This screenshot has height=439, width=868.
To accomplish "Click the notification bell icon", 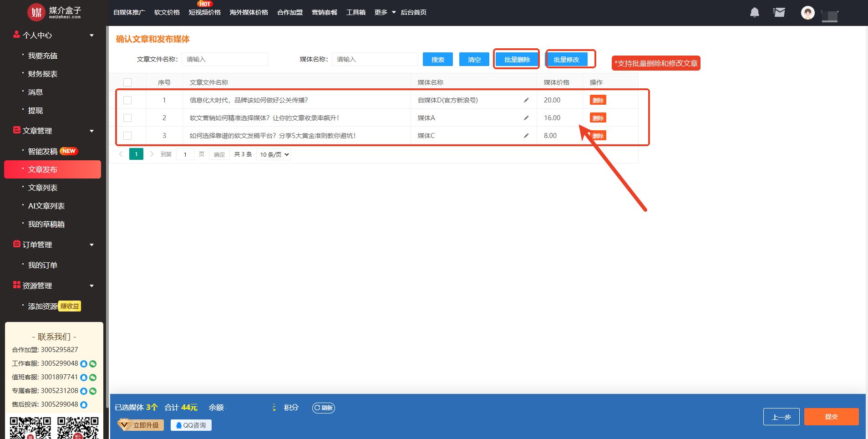I will click(754, 12).
